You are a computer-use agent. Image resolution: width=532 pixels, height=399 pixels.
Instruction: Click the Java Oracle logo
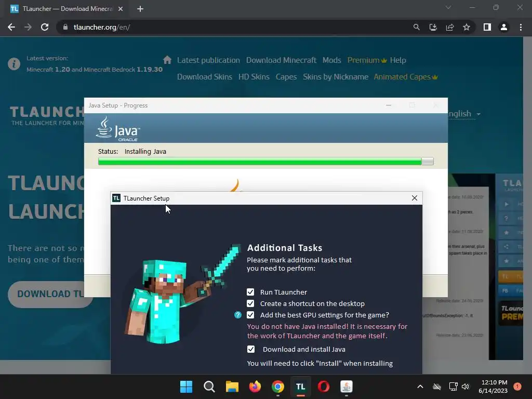[x=118, y=129]
